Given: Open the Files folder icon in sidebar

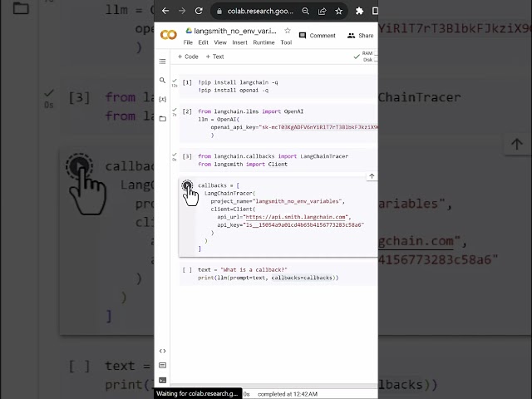Looking at the screenshot, I should coord(163,118).
